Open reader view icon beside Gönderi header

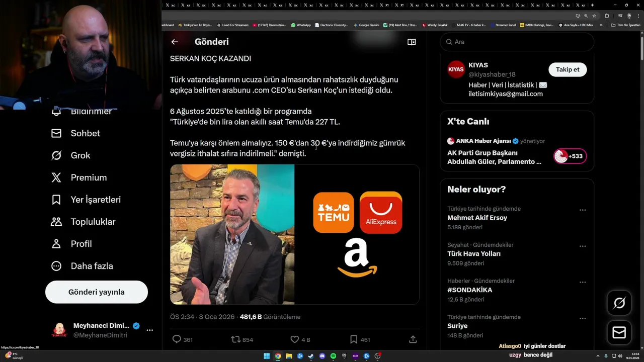412,42
